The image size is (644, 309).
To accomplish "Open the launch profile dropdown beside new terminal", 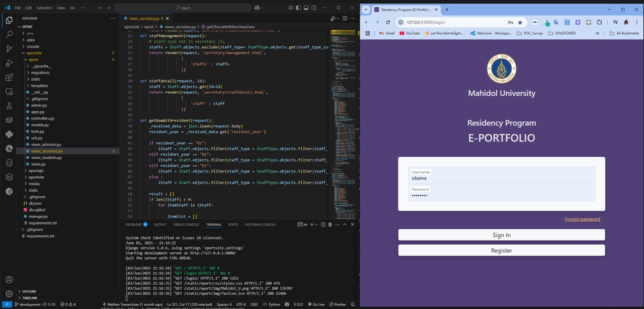I will 317,225.
